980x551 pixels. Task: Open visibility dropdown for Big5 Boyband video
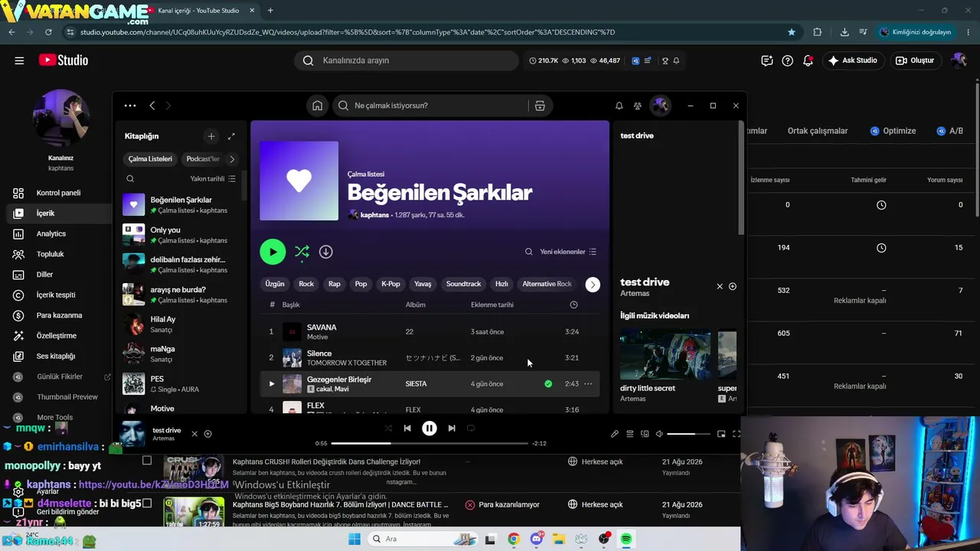[x=594, y=504]
